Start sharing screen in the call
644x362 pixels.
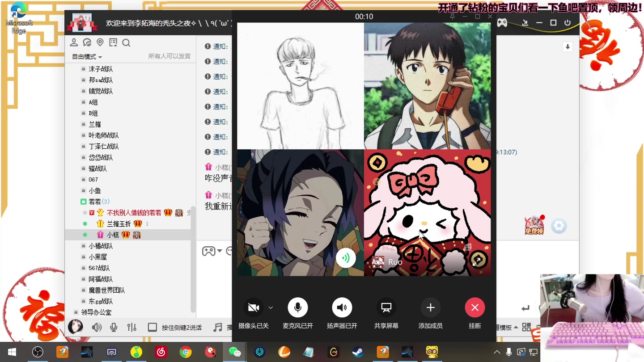click(386, 307)
